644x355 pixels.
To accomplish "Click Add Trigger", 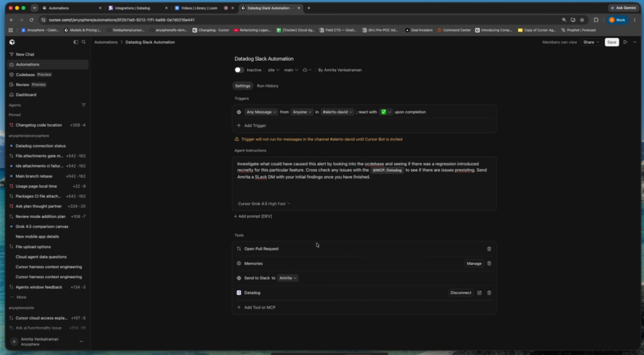I will [x=252, y=125].
